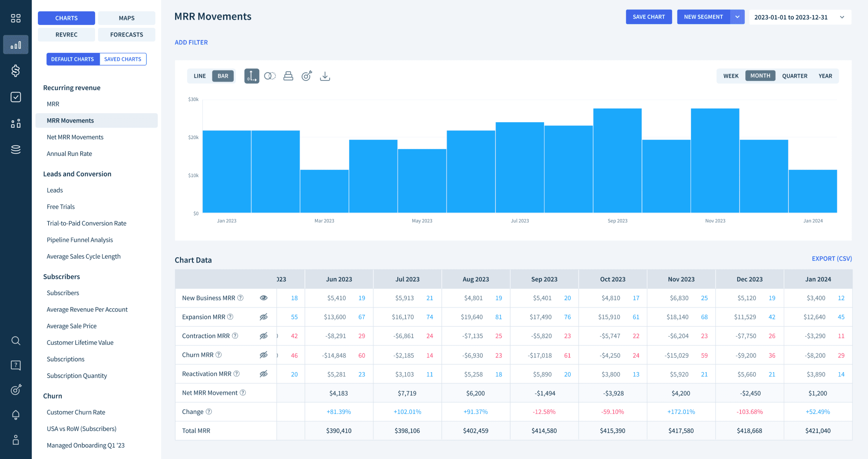The image size is (868, 459).
Task: Click the Sep 2023 bar in chart
Action: [617, 160]
